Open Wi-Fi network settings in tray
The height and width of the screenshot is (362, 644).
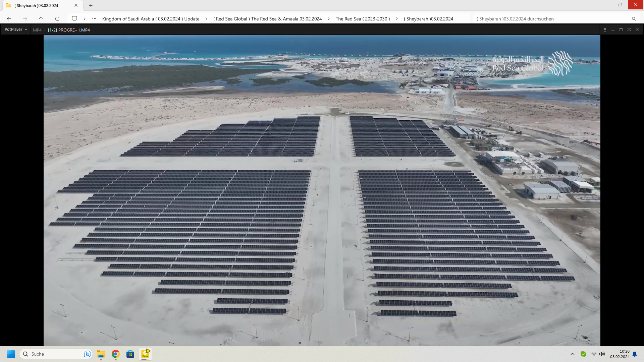594,354
